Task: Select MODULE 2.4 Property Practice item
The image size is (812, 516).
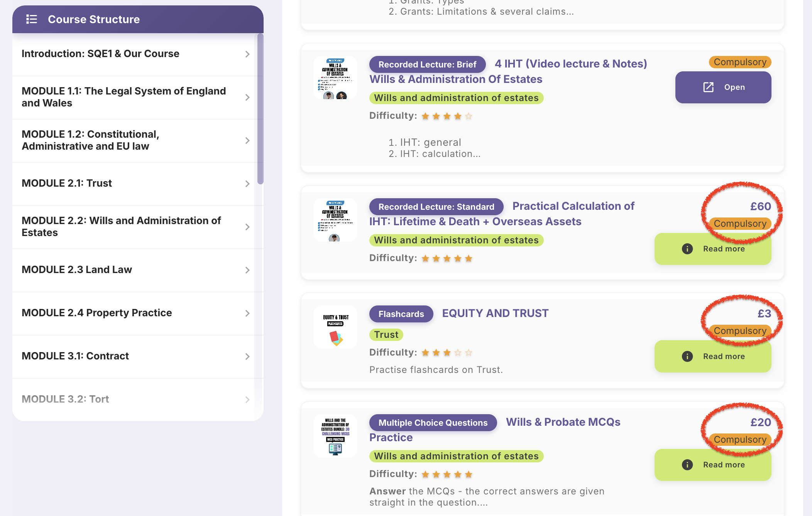Action: [x=97, y=313]
